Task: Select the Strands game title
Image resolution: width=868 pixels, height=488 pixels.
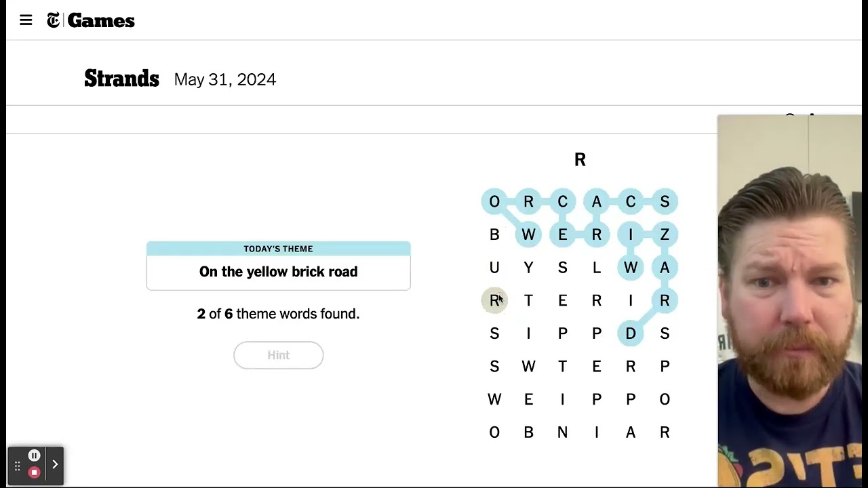Action: (121, 79)
